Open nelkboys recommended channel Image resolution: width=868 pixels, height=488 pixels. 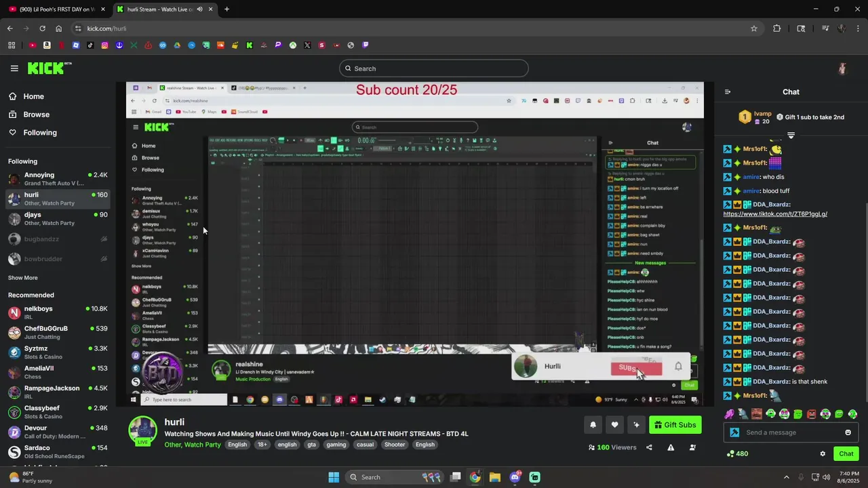tap(57, 312)
